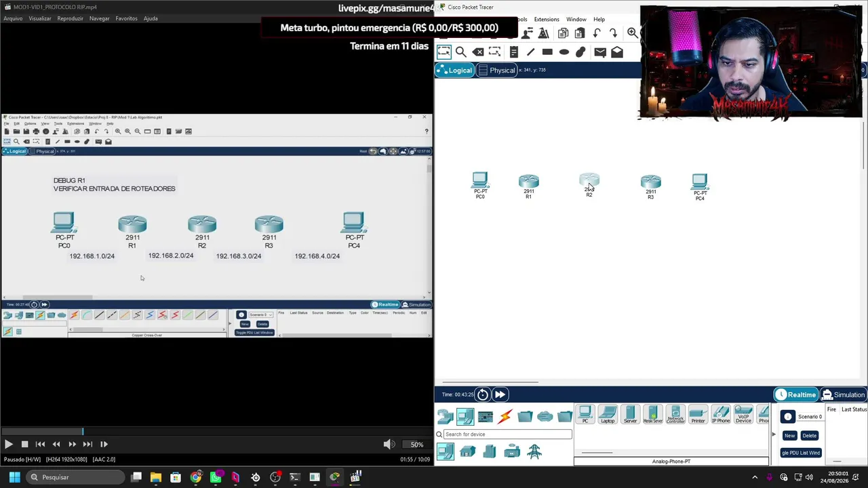Select the Place Note tool
This screenshot has height=488, width=868.
point(513,52)
